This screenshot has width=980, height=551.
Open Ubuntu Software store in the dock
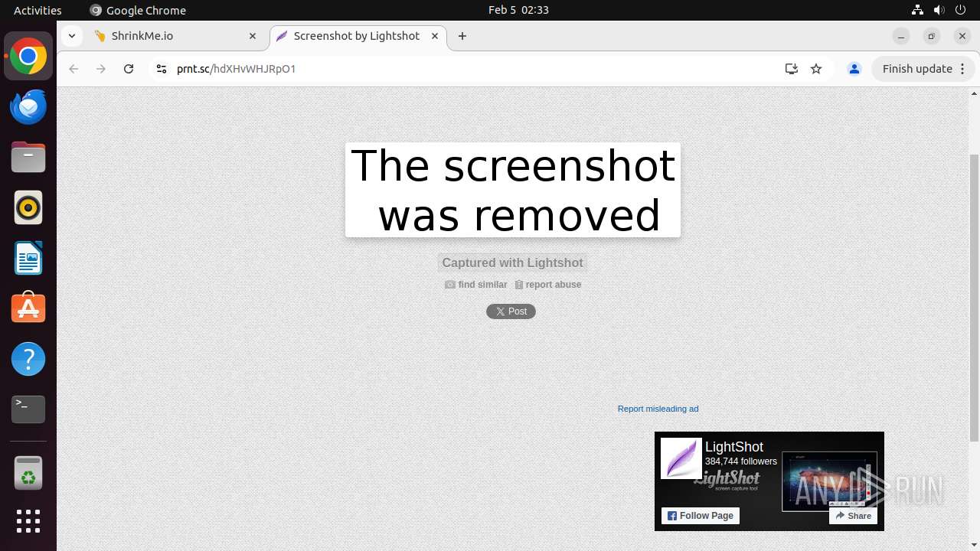[x=28, y=308]
